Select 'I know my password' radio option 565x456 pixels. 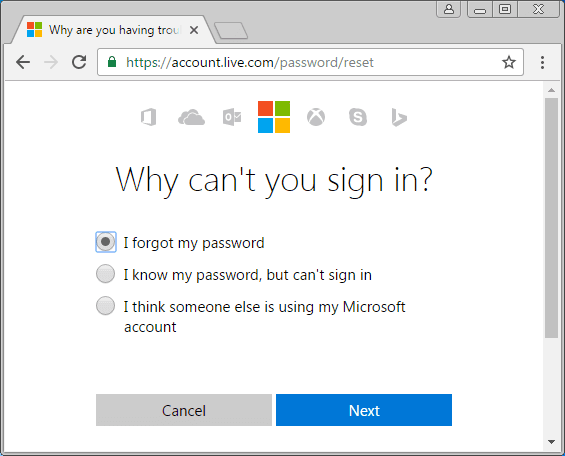pyautogui.click(x=106, y=274)
